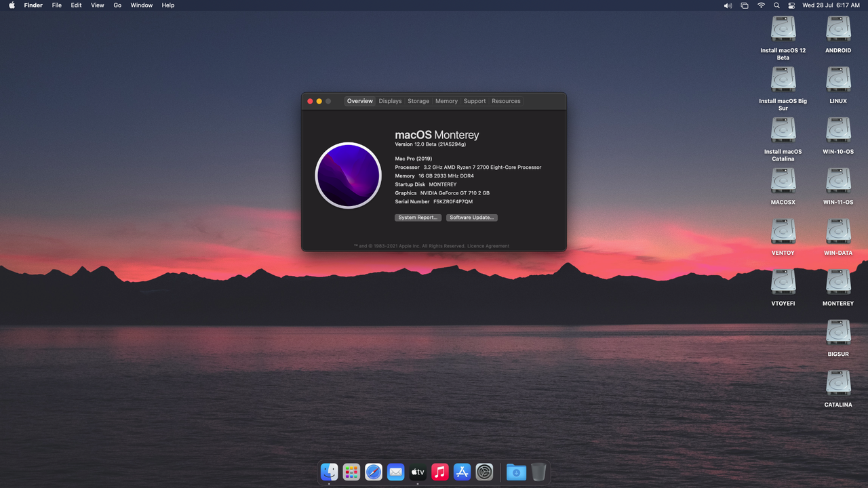Open the Apple TV app in Dock
868x488 pixels.
(x=418, y=472)
